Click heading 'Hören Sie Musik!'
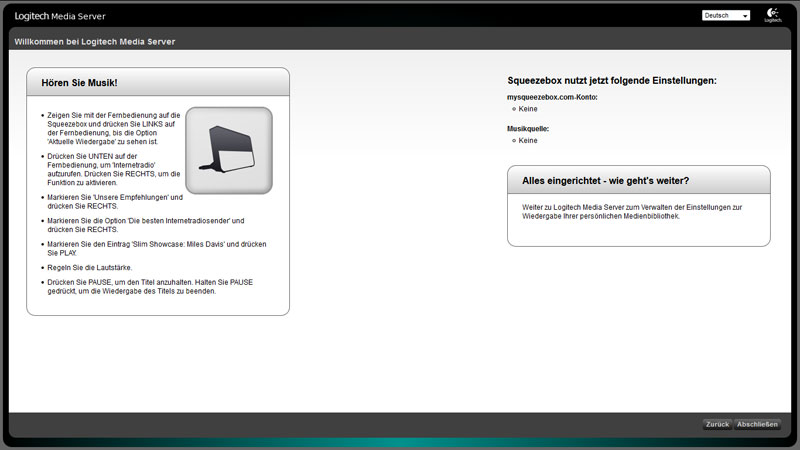Image resolution: width=800 pixels, height=450 pixels. pyautogui.click(x=80, y=83)
